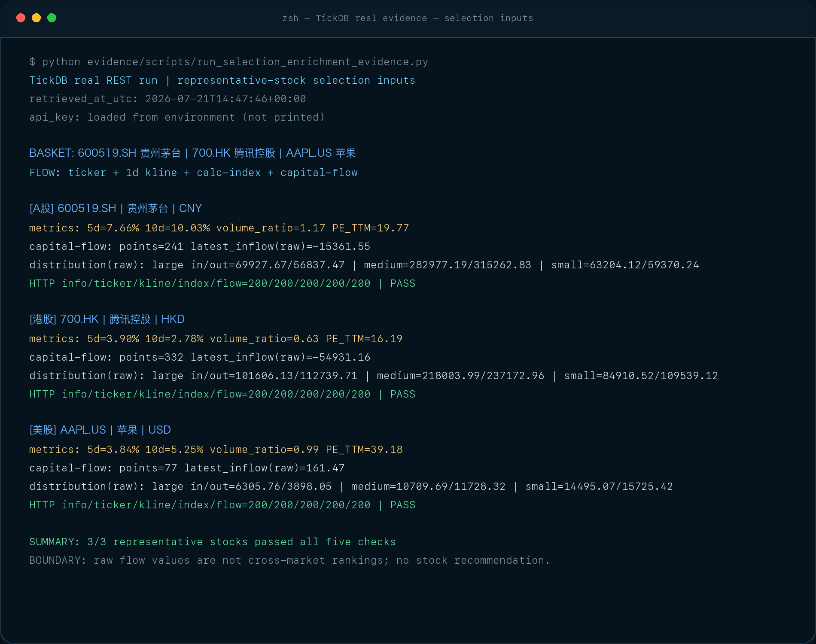This screenshot has width=816, height=644.
Task: Click the BOUNDARY: raw flow values line
Action: (289, 560)
